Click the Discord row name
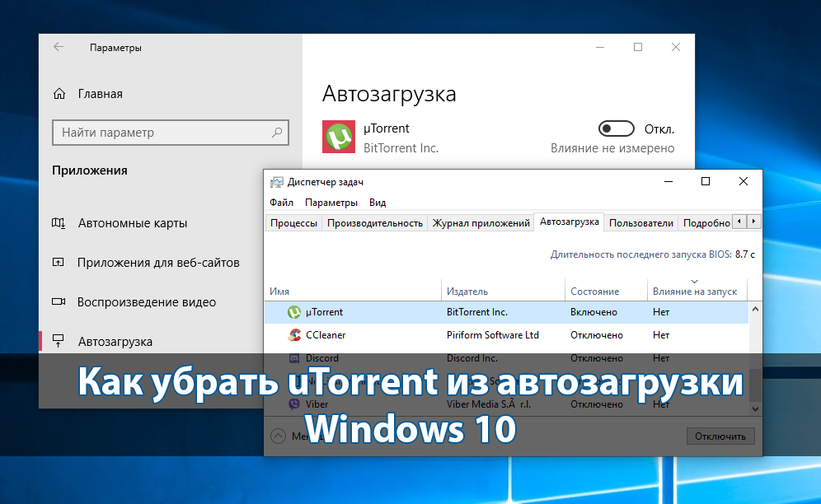This screenshot has height=504, width=821. (322, 358)
